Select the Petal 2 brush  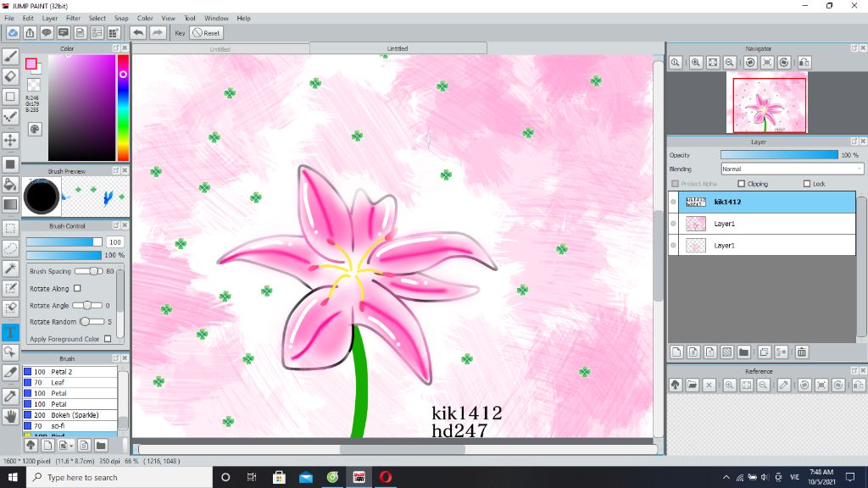[70, 372]
